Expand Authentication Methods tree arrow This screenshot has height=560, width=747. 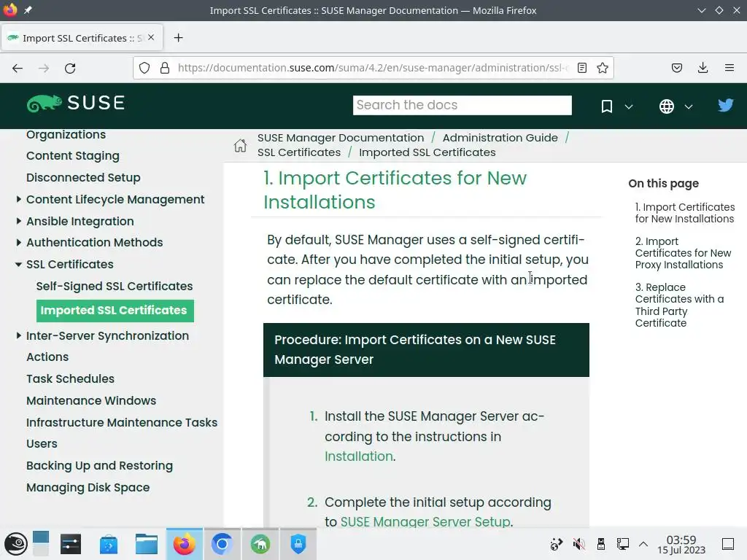pyautogui.click(x=18, y=242)
